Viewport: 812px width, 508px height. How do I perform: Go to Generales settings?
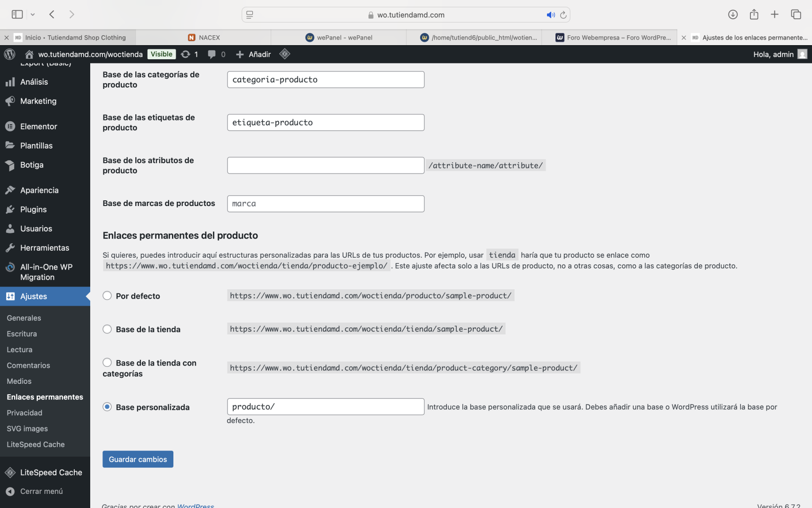pyautogui.click(x=24, y=318)
